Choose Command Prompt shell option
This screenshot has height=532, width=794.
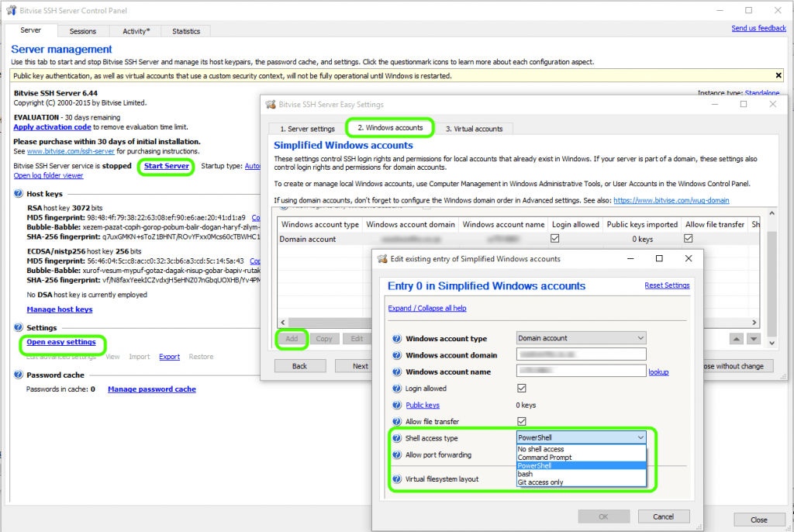coord(582,457)
